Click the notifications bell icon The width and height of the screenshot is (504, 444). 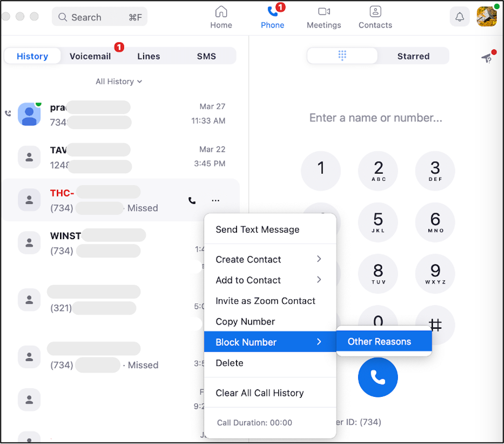(459, 17)
